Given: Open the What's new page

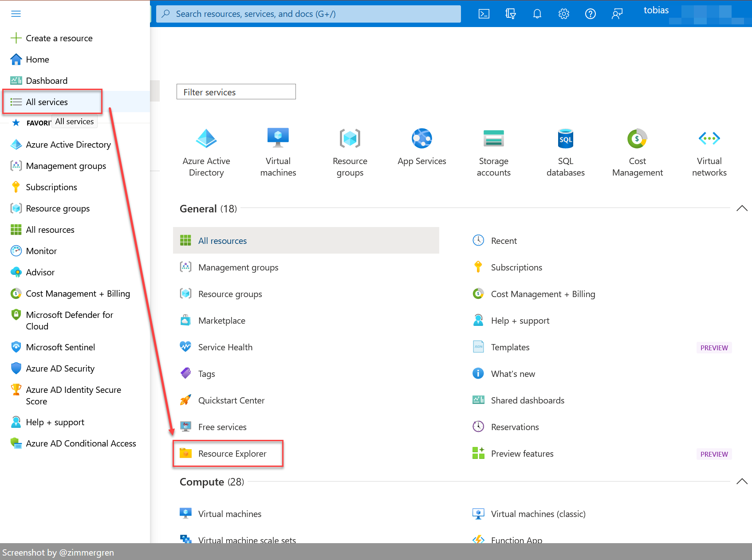Looking at the screenshot, I should (x=513, y=373).
